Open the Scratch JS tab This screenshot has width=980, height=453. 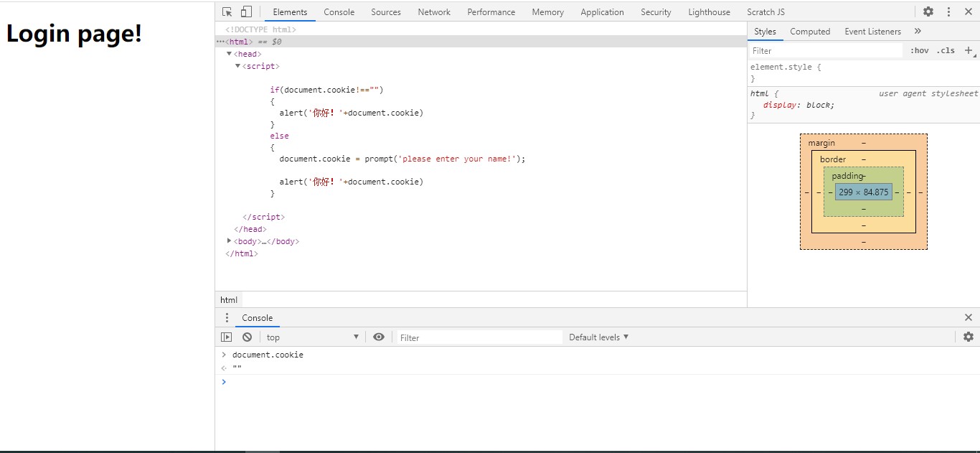click(x=765, y=12)
